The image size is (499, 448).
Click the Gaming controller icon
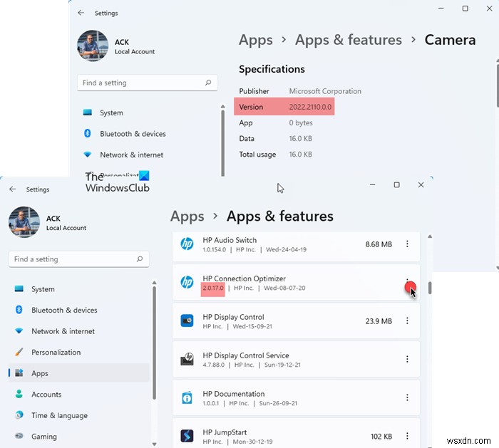point(19,436)
